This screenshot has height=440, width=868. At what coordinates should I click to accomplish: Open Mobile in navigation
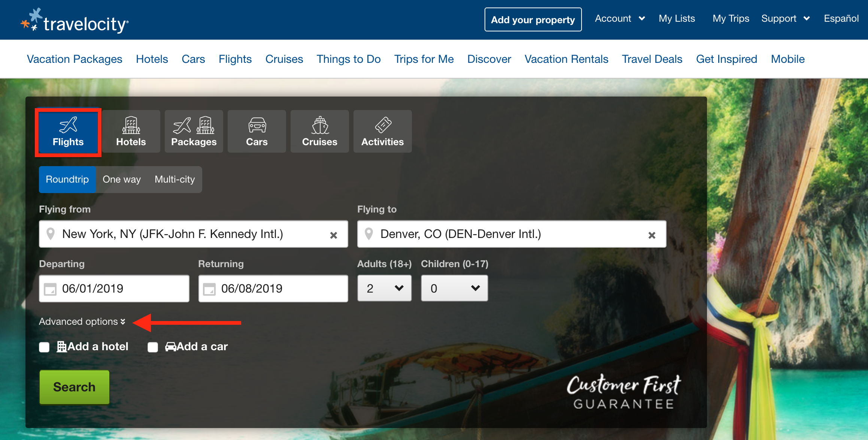pyautogui.click(x=788, y=59)
